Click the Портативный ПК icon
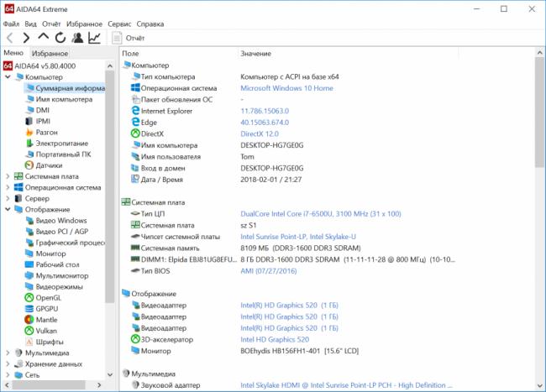Viewport: 546px width, 392px height. pos(29,154)
